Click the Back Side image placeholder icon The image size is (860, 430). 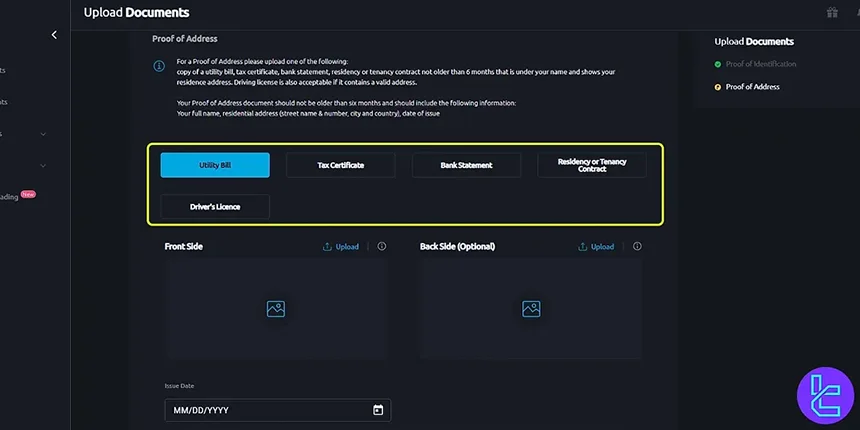531,309
